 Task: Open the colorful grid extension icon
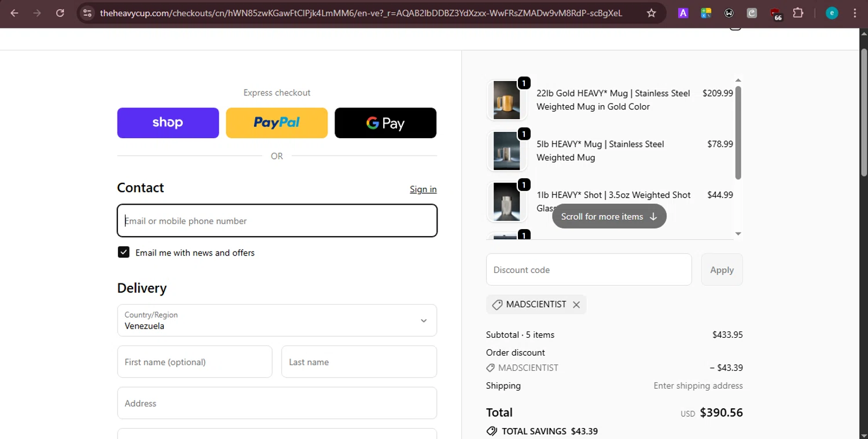click(705, 13)
